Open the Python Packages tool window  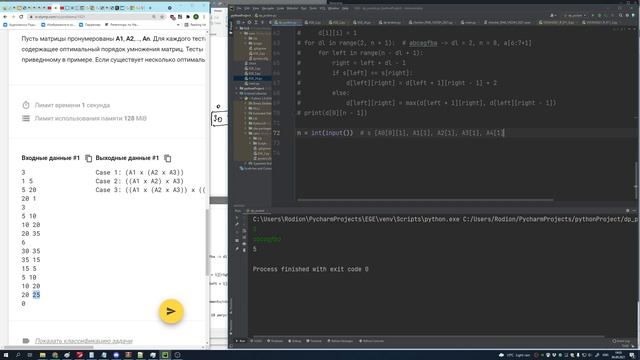pos(340,341)
